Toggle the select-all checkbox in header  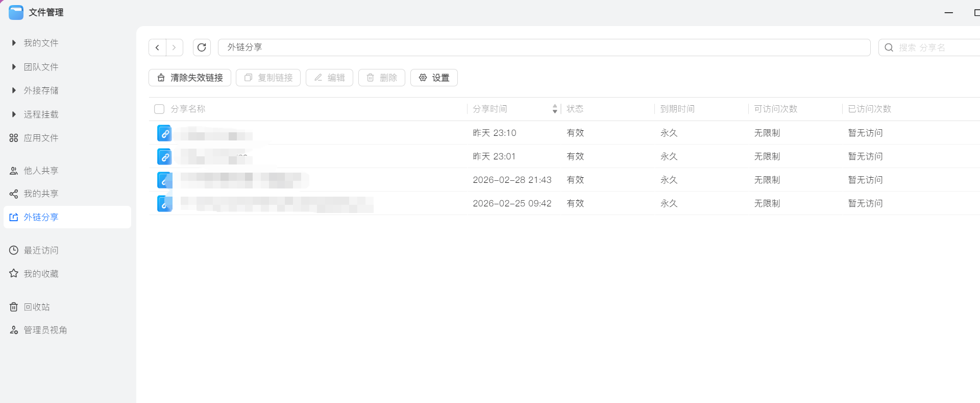159,109
